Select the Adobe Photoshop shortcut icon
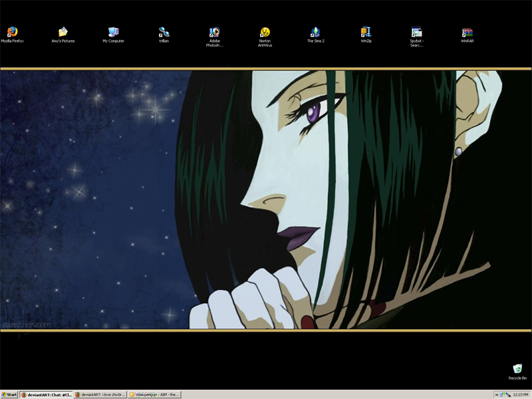 point(214,37)
